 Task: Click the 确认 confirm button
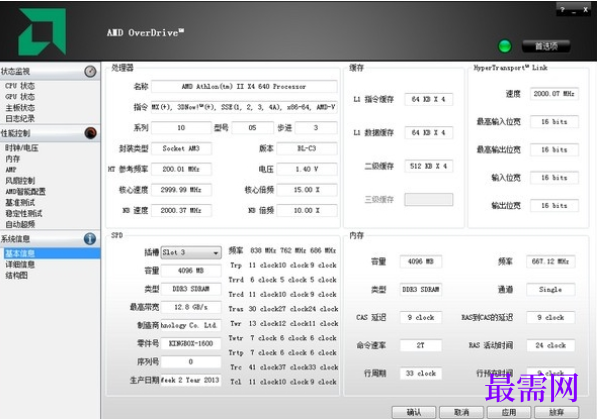pos(414,412)
